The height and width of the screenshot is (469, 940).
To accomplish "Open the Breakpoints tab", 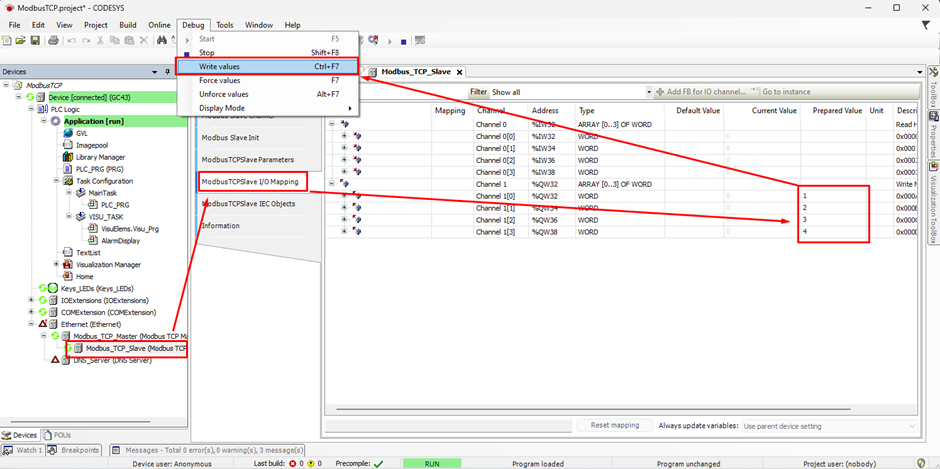I will coord(74,450).
